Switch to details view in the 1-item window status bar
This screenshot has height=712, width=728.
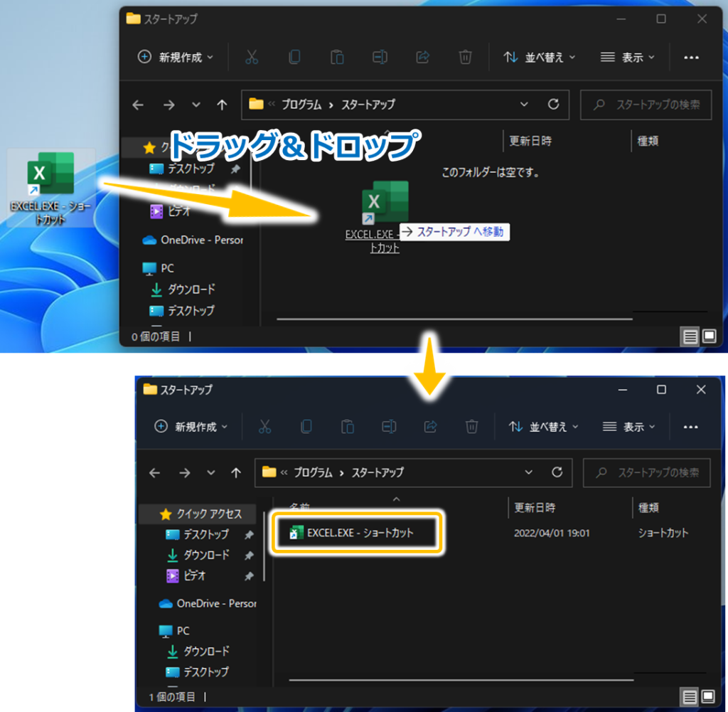[688, 696]
